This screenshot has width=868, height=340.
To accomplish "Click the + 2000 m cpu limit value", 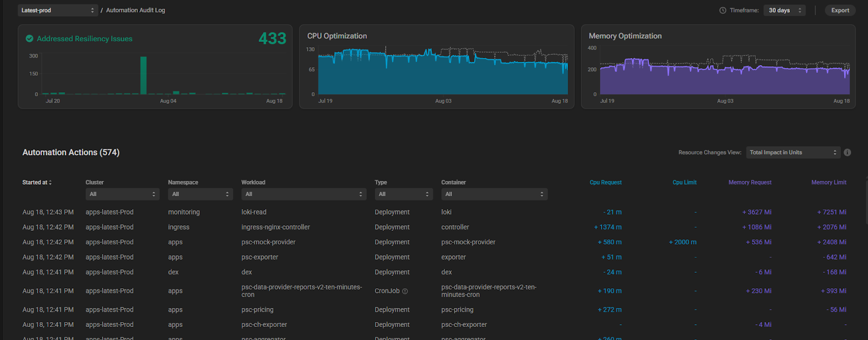I will point(683,242).
